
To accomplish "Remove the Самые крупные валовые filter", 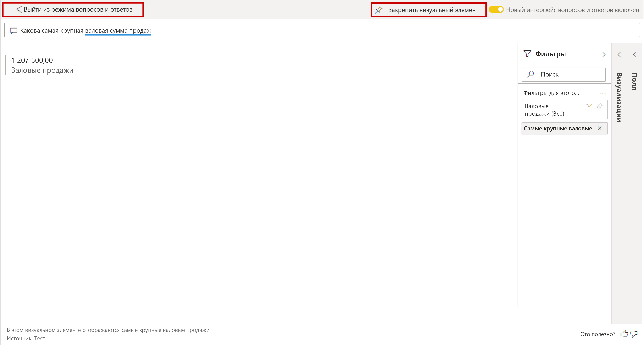I will (600, 128).
